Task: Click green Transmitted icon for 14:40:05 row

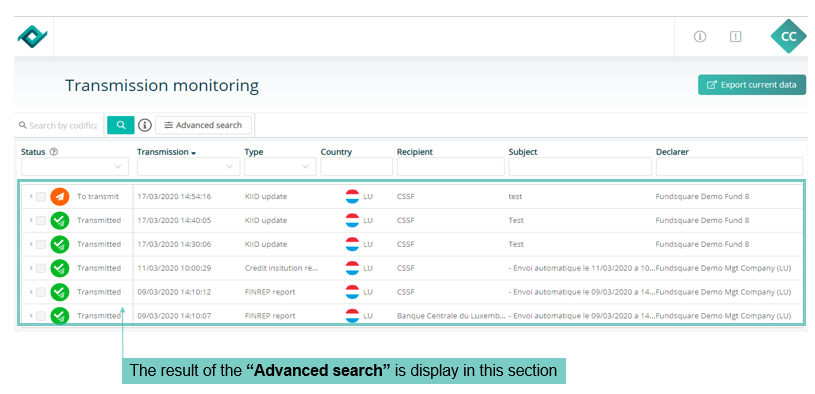Action: tap(60, 220)
